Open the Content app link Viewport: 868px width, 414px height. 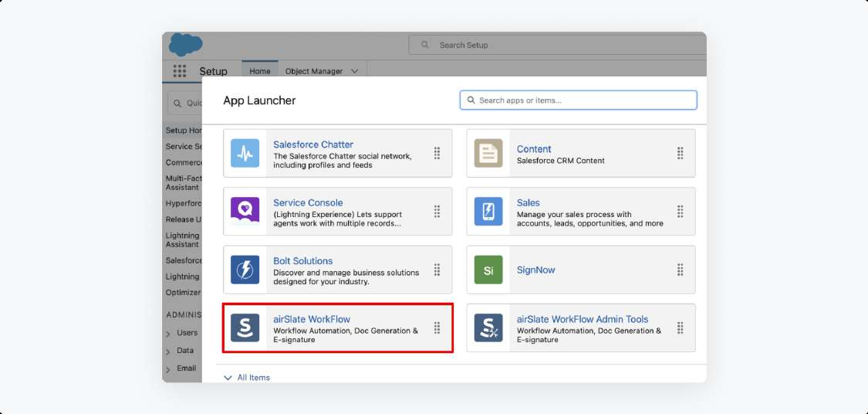click(x=534, y=149)
